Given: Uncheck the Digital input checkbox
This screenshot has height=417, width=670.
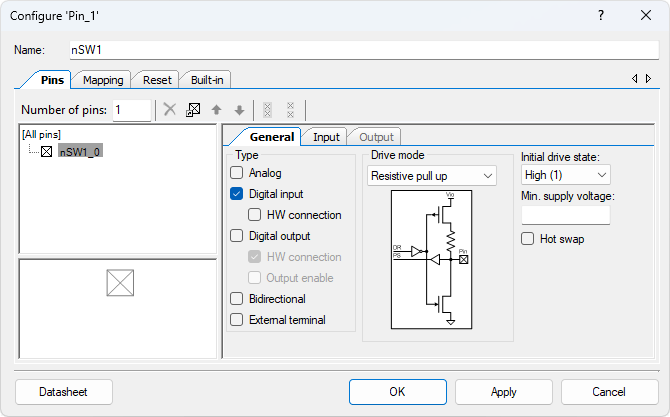Looking at the screenshot, I should coord(237,194).
